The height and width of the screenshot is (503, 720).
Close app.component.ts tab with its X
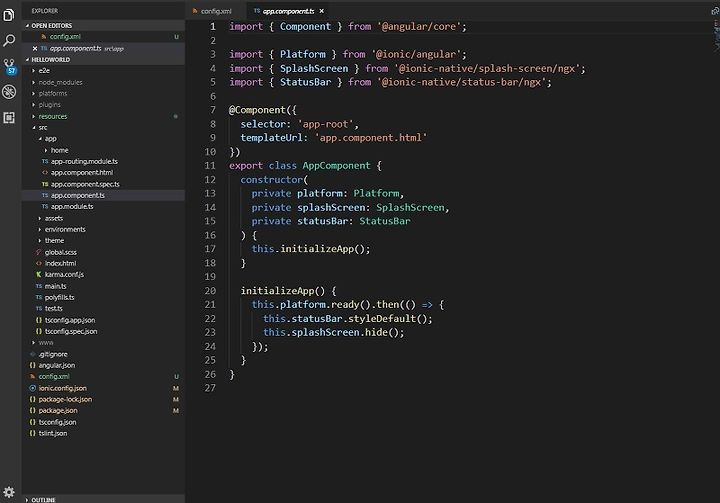click(321, 11)
